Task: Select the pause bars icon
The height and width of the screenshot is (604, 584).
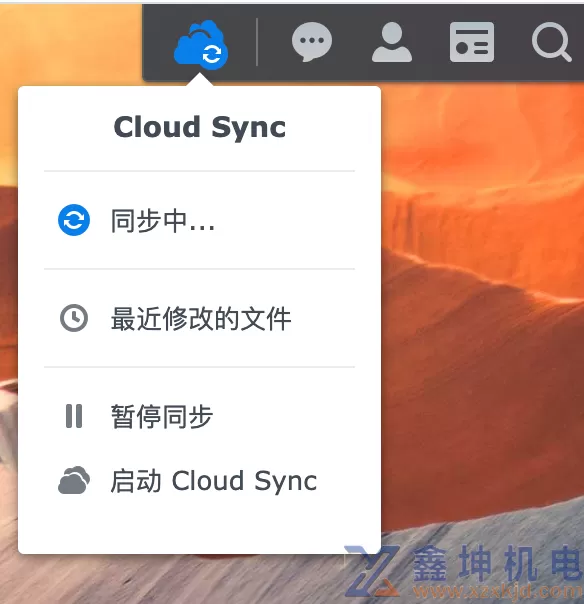Action: (x=74, y=416)
